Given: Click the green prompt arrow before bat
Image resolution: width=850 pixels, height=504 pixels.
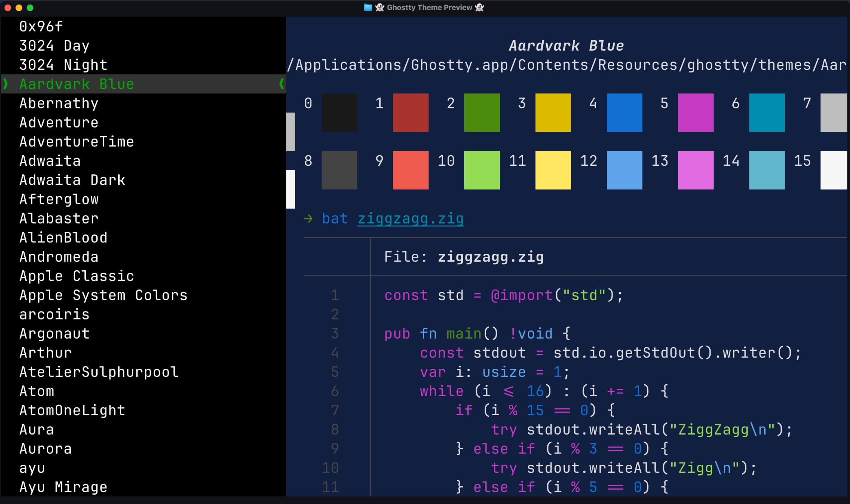Looking at the screenshot, I should click(308, 219).
